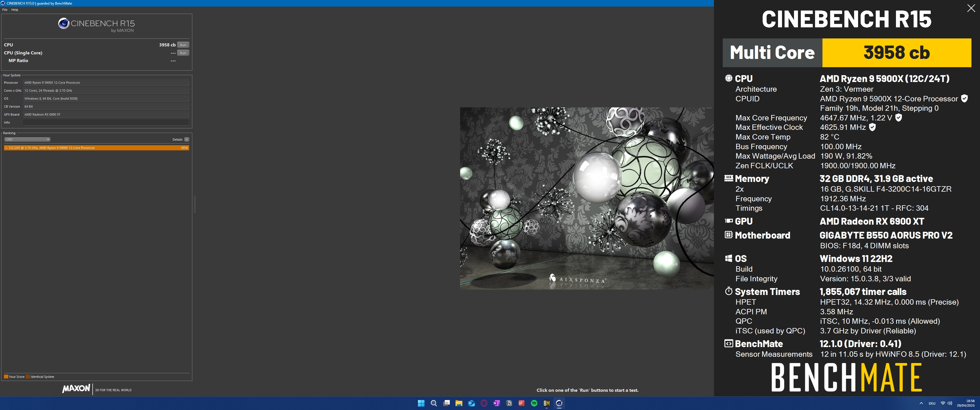Click the BENCHMATE logo at panel bottom

[x=846, y=377]
